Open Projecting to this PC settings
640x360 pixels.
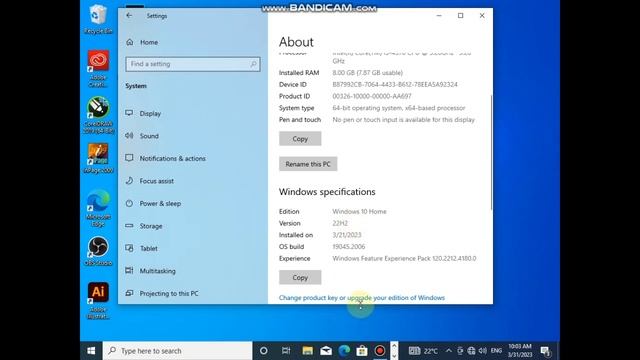tap(169, 293)
